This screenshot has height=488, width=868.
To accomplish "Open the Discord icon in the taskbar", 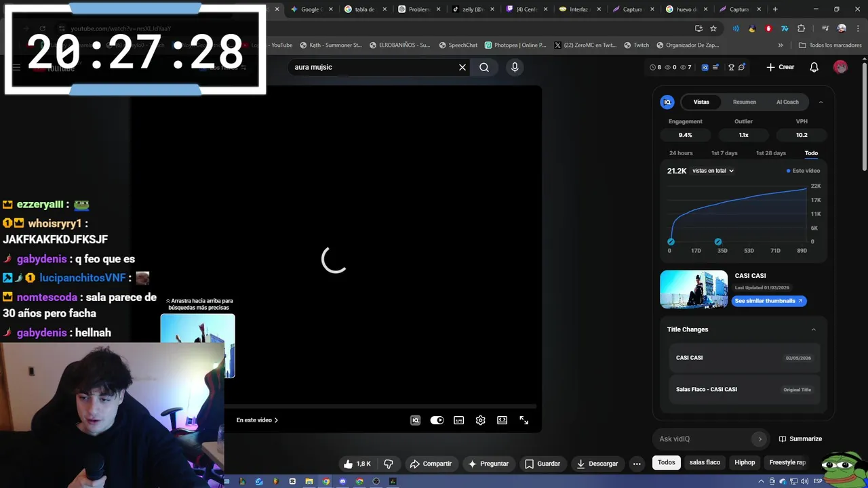I will (342, 481).
